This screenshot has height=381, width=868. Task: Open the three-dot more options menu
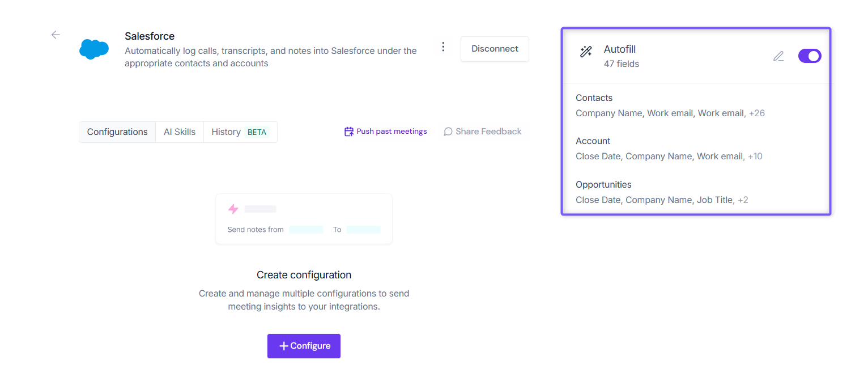pos(443,47)
